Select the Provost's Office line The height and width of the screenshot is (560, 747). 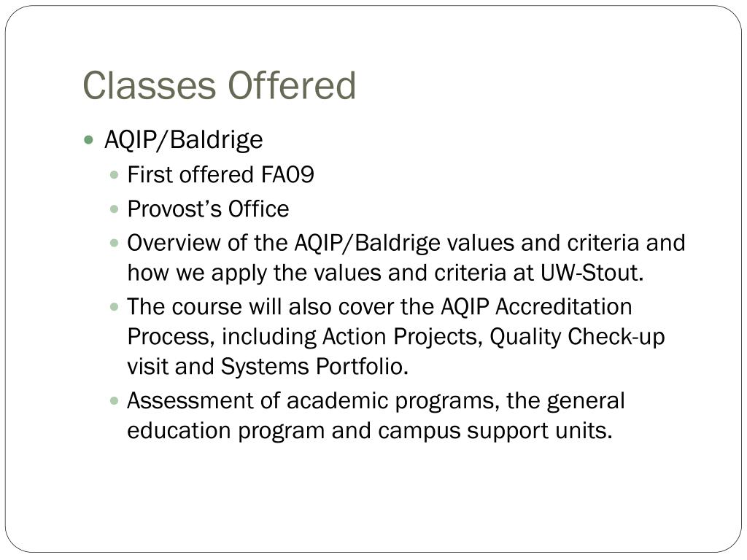pos(208,209)
